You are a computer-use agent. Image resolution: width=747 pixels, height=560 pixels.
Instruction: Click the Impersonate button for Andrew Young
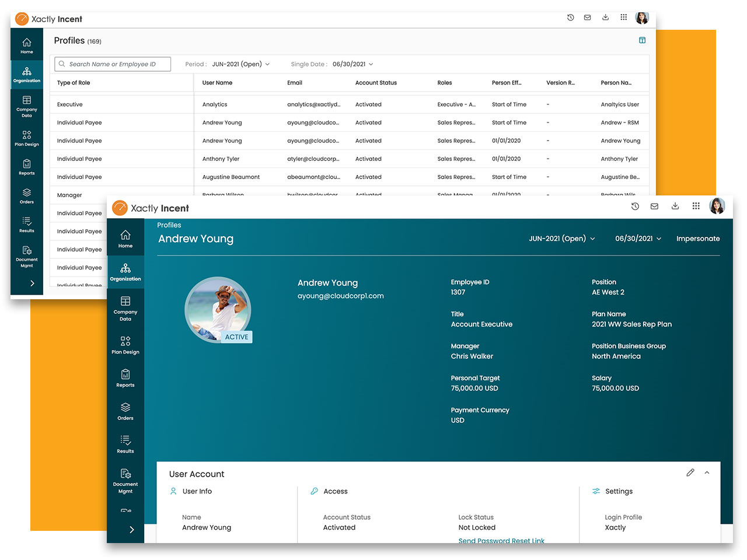[698, 239]
